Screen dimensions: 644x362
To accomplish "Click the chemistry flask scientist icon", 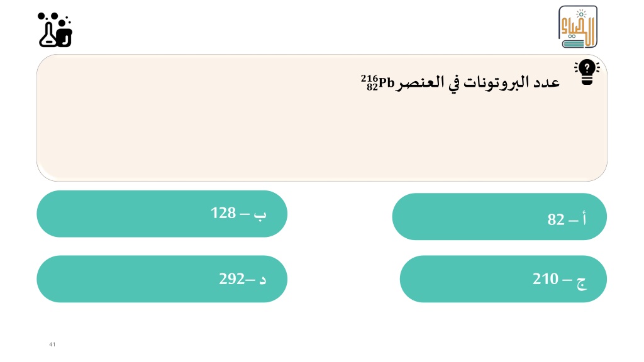I will 55,30.
